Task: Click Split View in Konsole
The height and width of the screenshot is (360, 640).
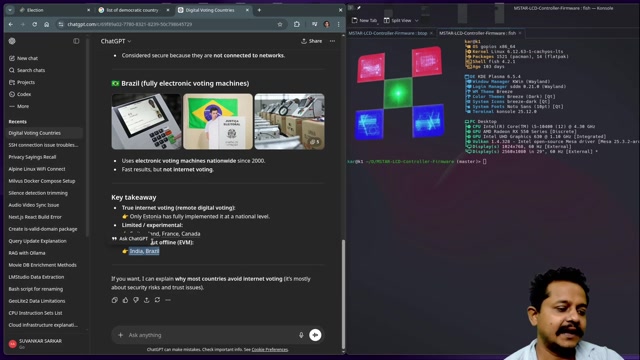Action: [398, 20]
